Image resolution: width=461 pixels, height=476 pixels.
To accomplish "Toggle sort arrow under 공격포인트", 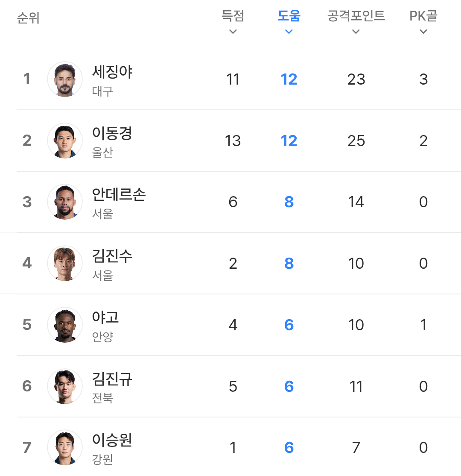I will point(356,32).
